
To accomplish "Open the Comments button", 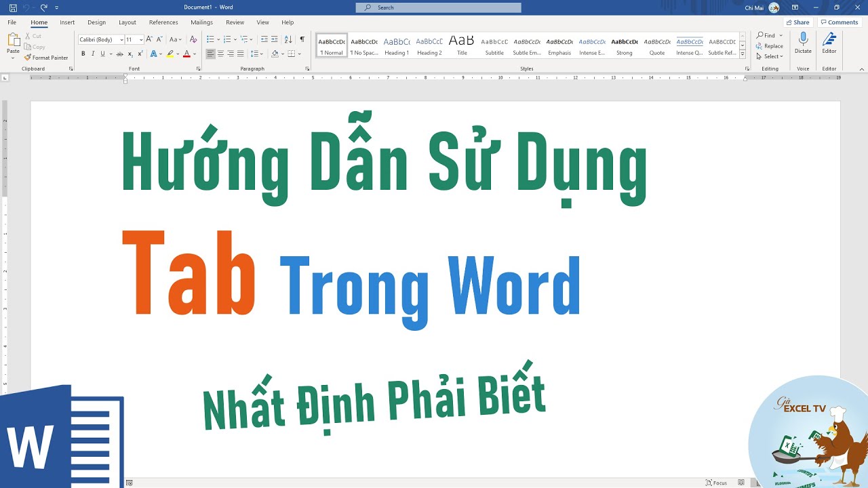I will coord(840,22).
